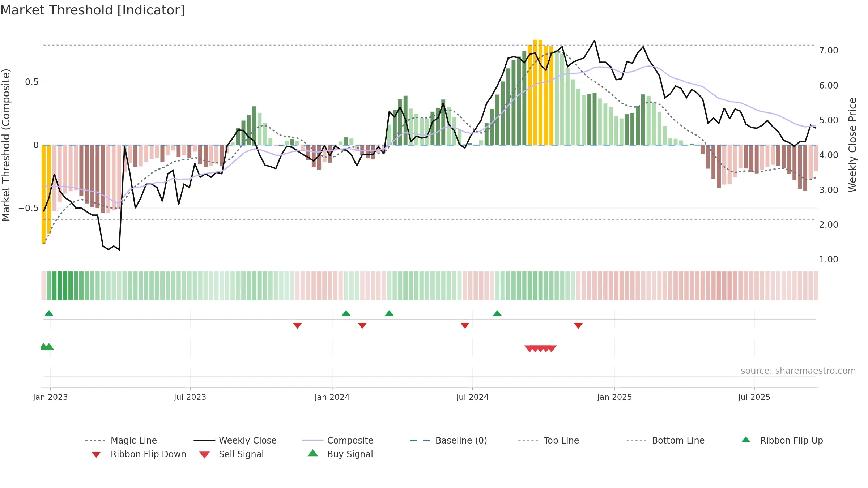Click the Ribbon Flip Up legend triangle icon
868x488 pixels.
(746, 440)
